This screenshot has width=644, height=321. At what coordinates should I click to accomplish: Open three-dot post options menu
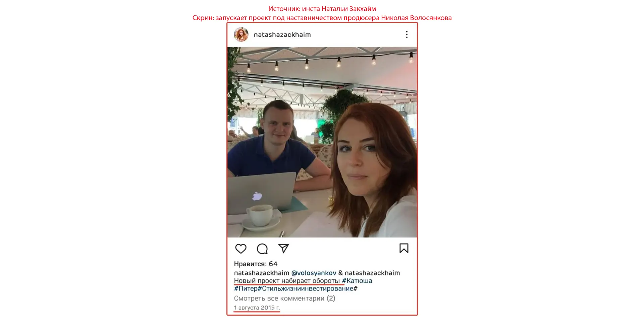pyautogui.click(x=407, y=35)
